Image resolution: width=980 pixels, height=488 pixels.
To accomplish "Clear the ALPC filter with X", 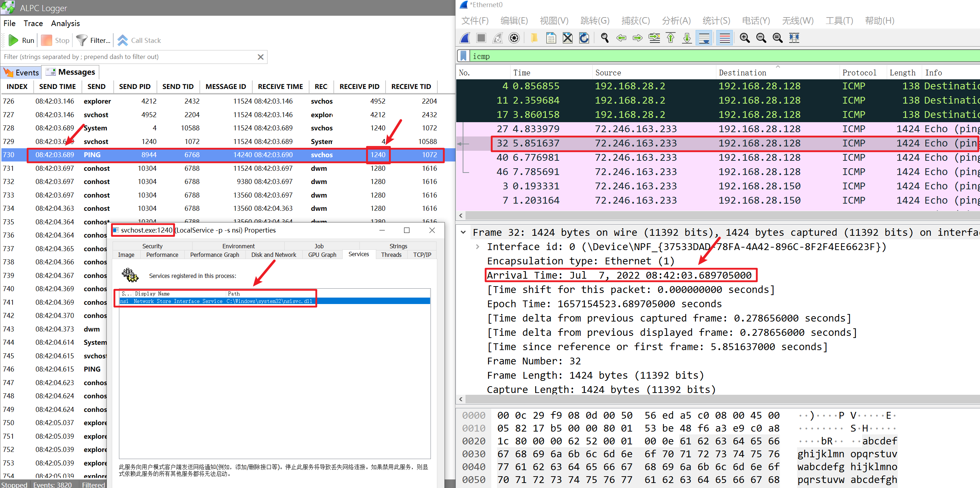I will pos(260,57).
